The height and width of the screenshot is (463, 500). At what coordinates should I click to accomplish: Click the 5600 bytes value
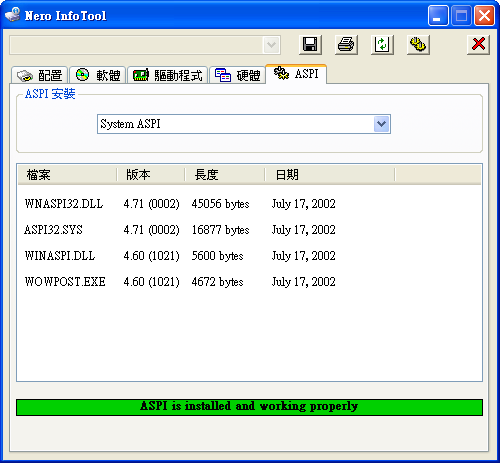(x=217, y=256)
